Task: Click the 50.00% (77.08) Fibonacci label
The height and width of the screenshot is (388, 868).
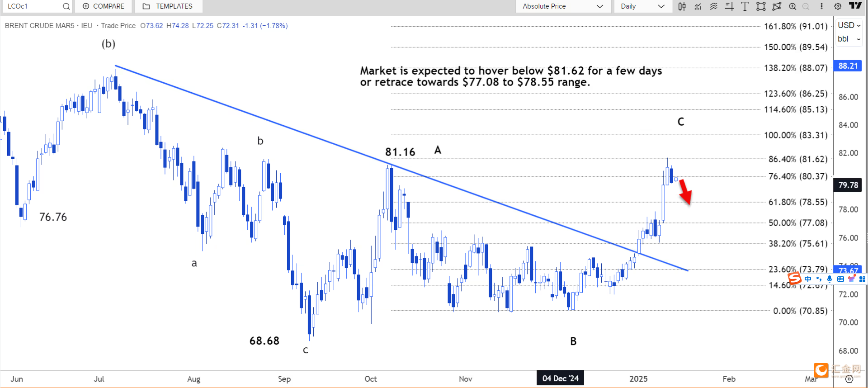Action: (x=798, y=223)
